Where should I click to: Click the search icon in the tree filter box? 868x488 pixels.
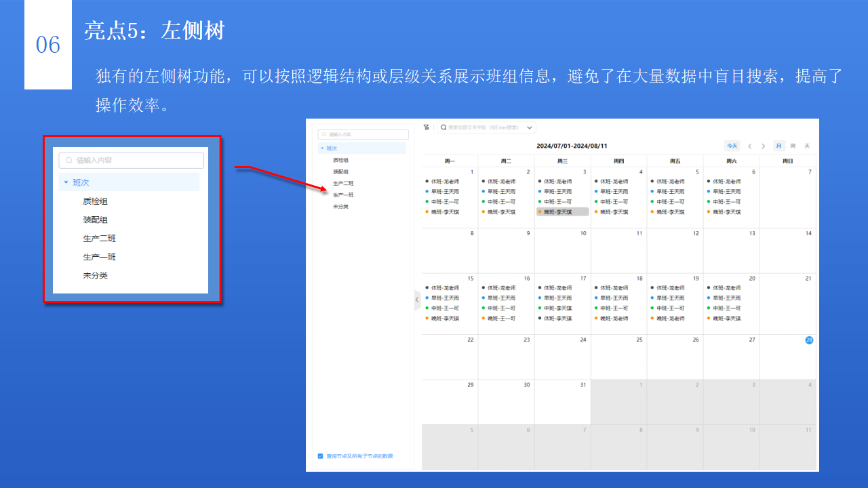[324, 134]
